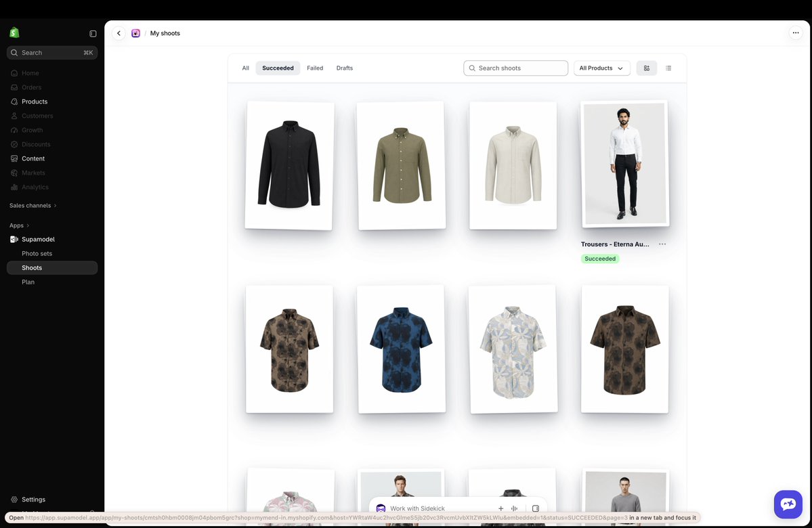Open the blue tie-dye short-sleeve shirt shoot
The width and height of the screenshot is (812, 528).
pyautogui.click(x=402, y=349)
